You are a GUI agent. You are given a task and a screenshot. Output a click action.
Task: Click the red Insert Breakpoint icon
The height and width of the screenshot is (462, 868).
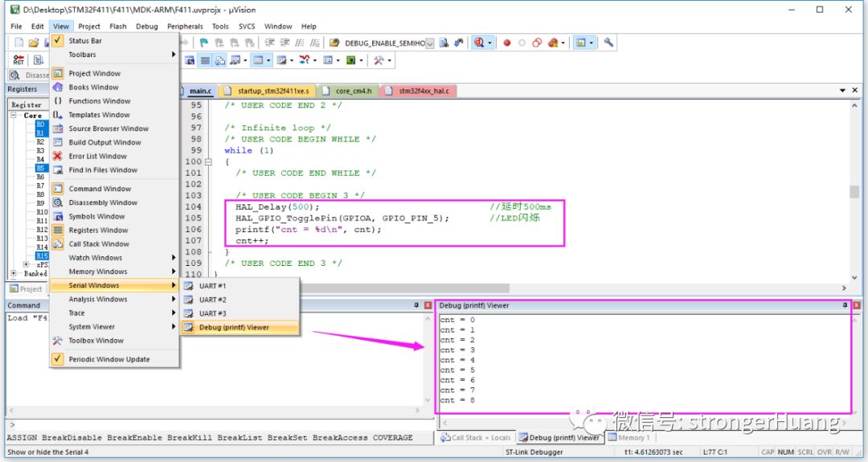coord(507,43)
